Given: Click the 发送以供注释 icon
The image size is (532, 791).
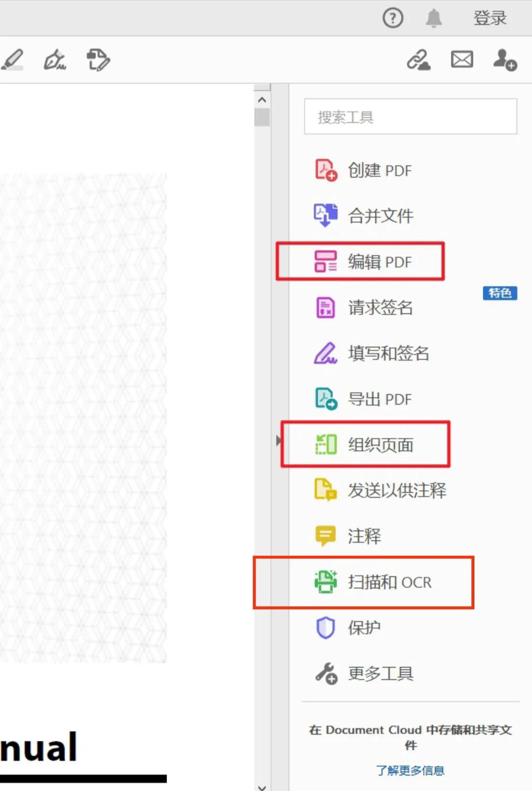Looking at the screenshot, I should click(326, 490).
